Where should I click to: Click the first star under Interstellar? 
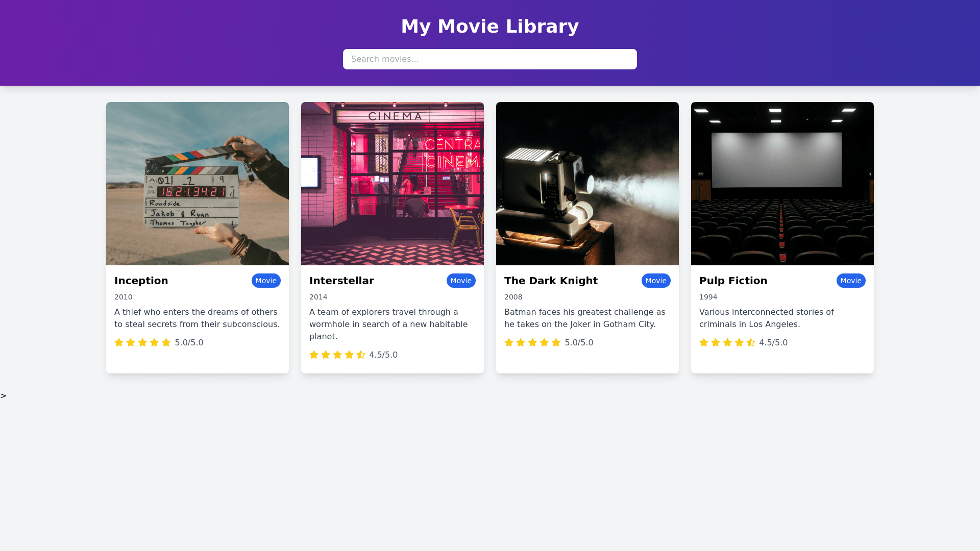coord(314,355)
